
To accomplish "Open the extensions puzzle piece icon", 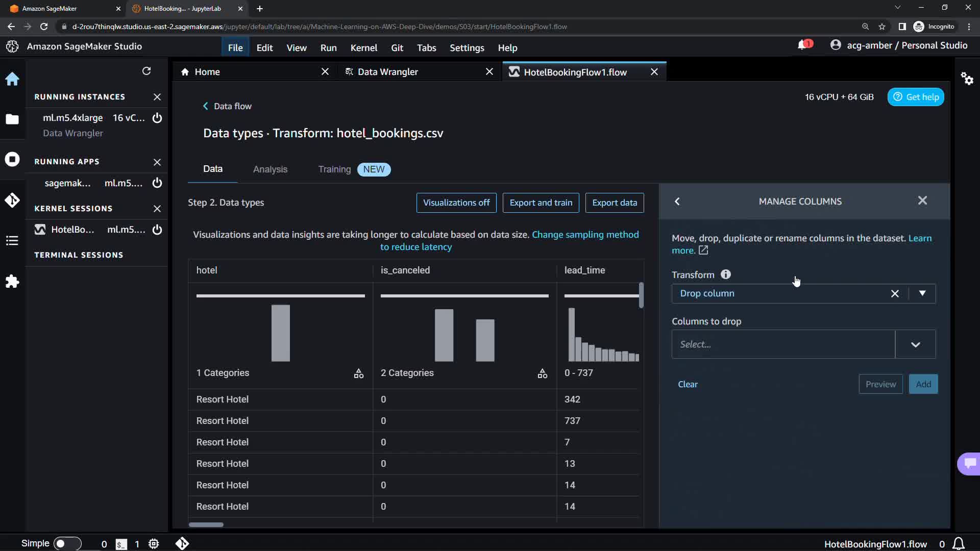I will (x=12, y=281).
